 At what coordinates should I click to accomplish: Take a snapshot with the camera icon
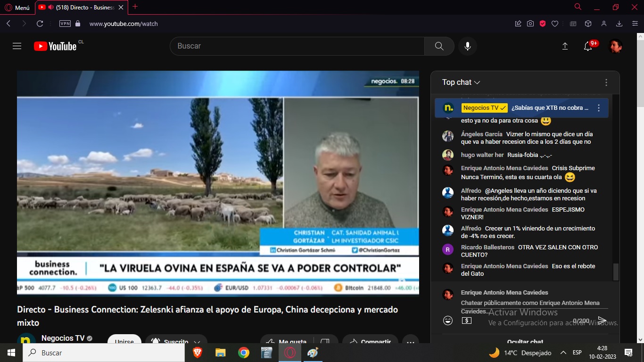coord(530,24)
